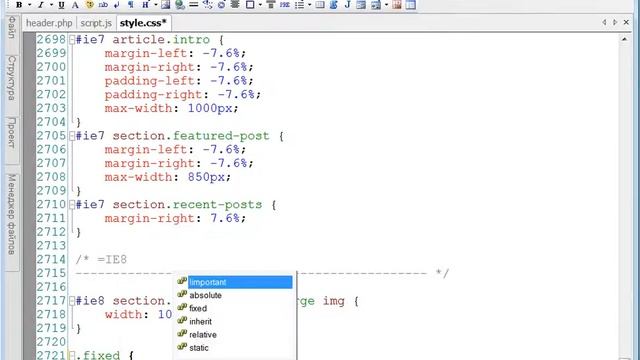
Task: Choose 'static' from the autocomplete list
Action: point(235,347)
